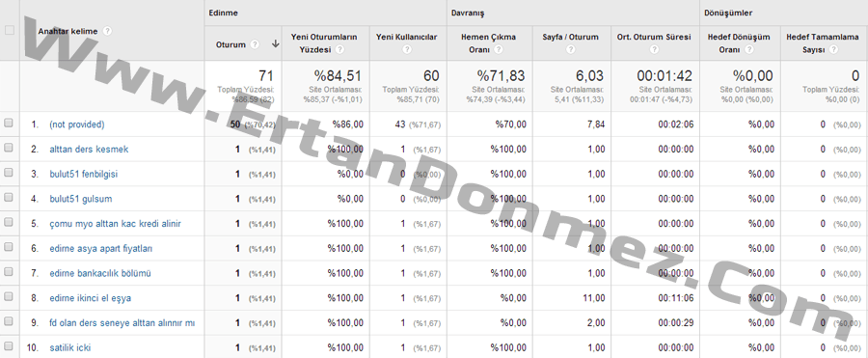Select the 00:00:29 session duration cell
This screenshot has width=868, height=358.
(x=676, y=323)
